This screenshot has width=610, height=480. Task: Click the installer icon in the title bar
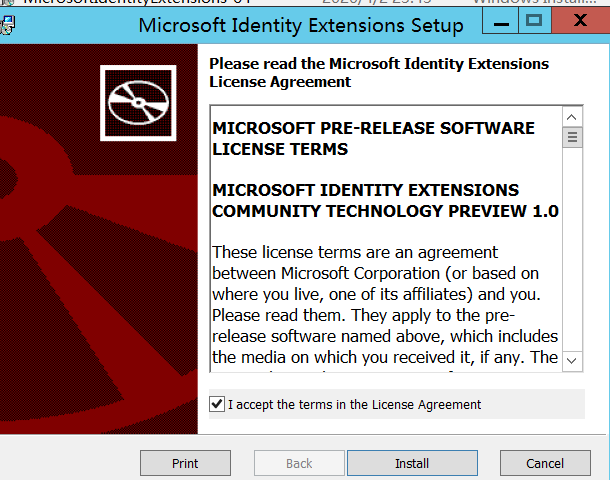7,25
